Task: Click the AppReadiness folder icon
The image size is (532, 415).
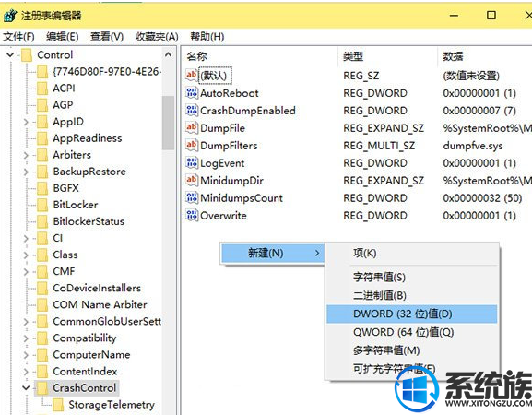Action: coord(42,138)
